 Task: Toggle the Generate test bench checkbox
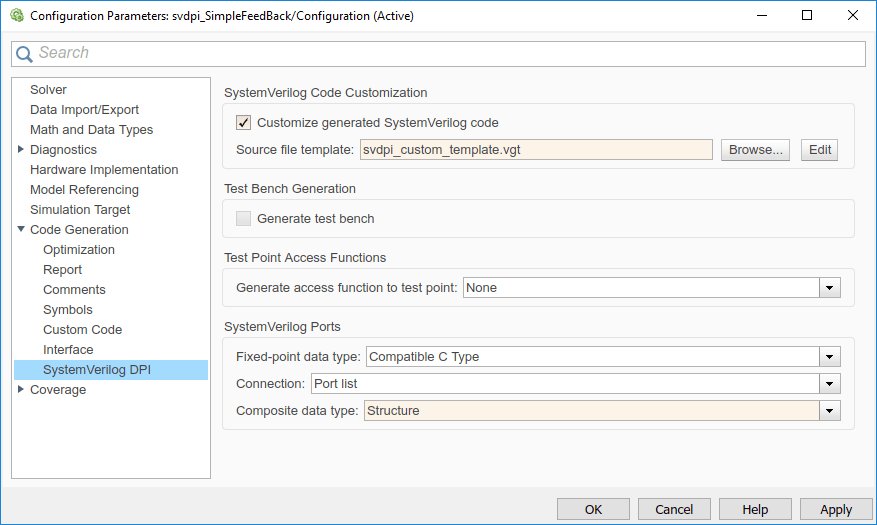coord(243,218)
